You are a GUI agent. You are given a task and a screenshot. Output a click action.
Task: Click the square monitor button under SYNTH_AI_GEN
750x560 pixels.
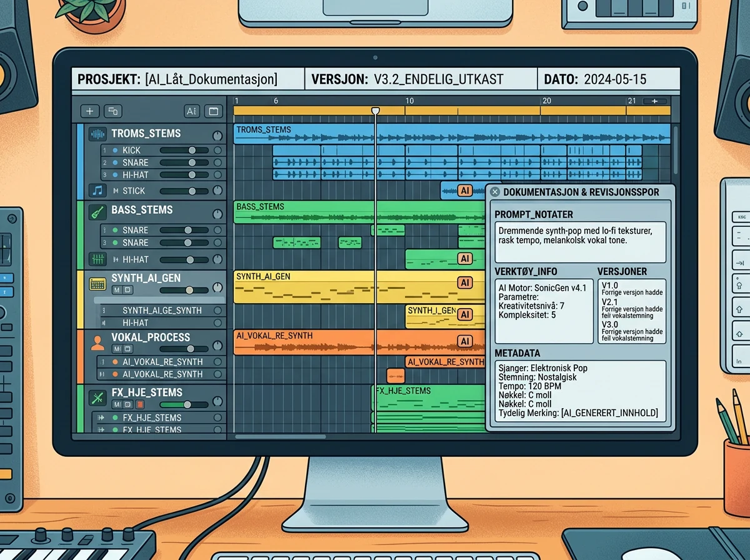point(127,290)
